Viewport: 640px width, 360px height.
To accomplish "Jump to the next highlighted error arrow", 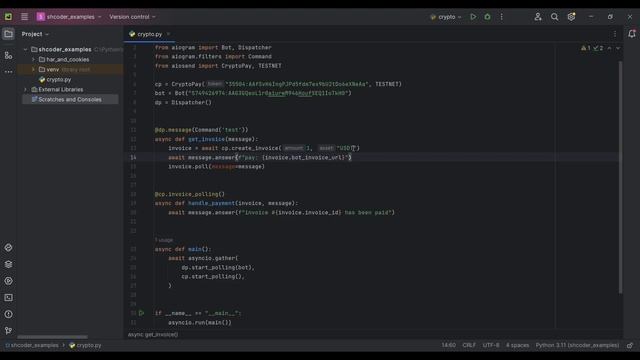I will pos(618,48).
